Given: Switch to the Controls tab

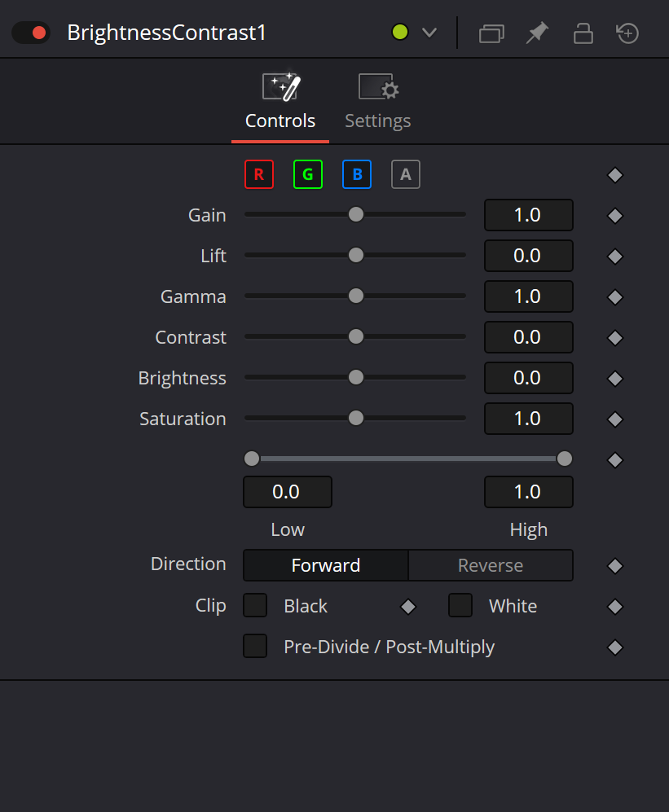Looking at the screenshot, I should pyautogui.click(x=280, y=103).
